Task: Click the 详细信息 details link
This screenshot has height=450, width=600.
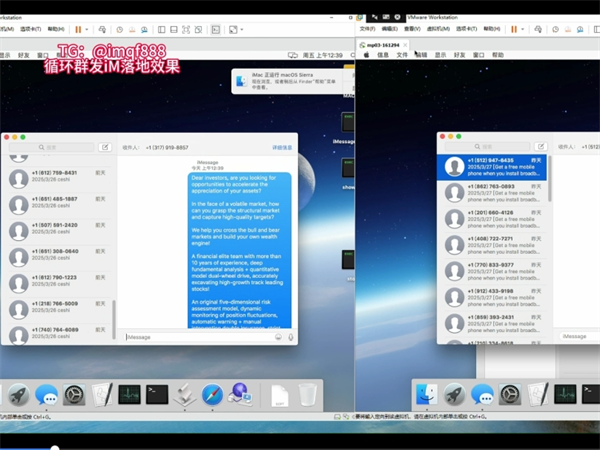Action: pos(282,147)
